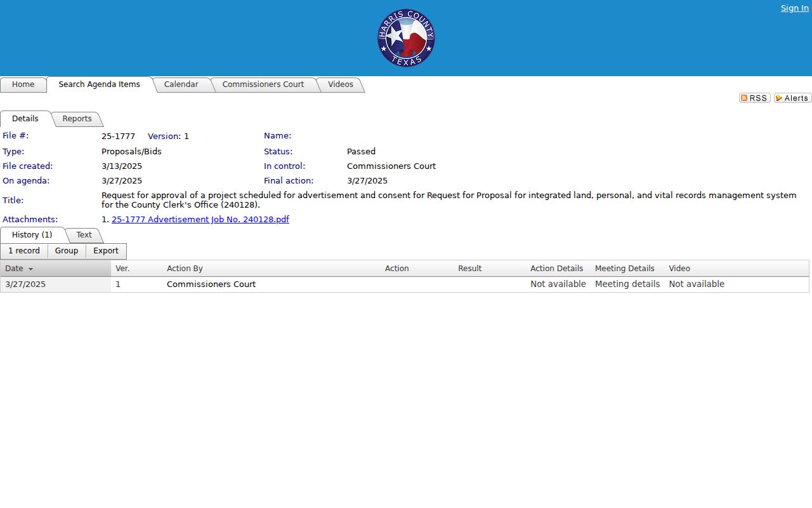Click the Meeting Details column header
Viewport: 812px width, 508px height.
624,269
